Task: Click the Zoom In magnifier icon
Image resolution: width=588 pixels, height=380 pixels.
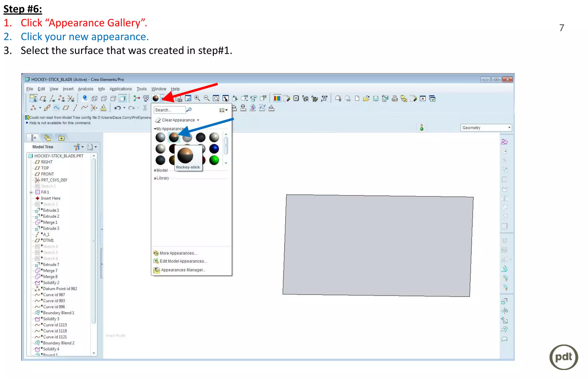Action: point(197,98)
